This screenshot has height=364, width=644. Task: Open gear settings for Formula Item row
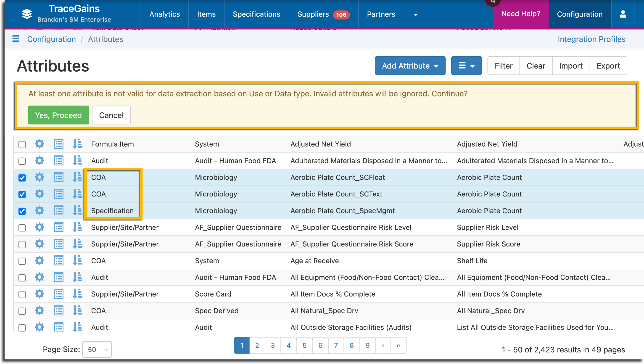point(40,144)
